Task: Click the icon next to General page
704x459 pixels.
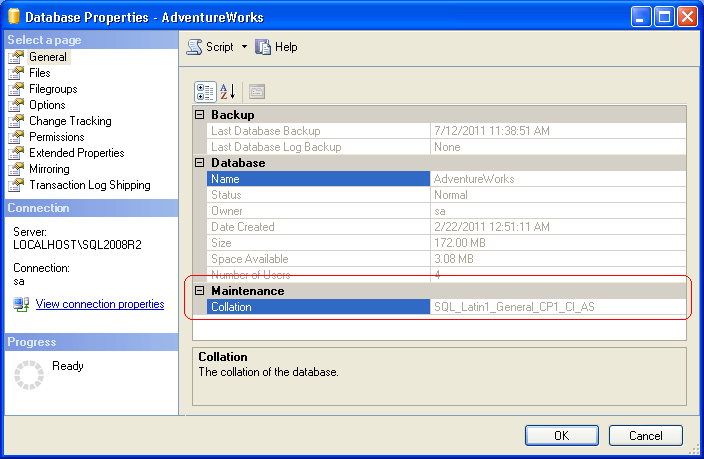Action: pos(16,57)
